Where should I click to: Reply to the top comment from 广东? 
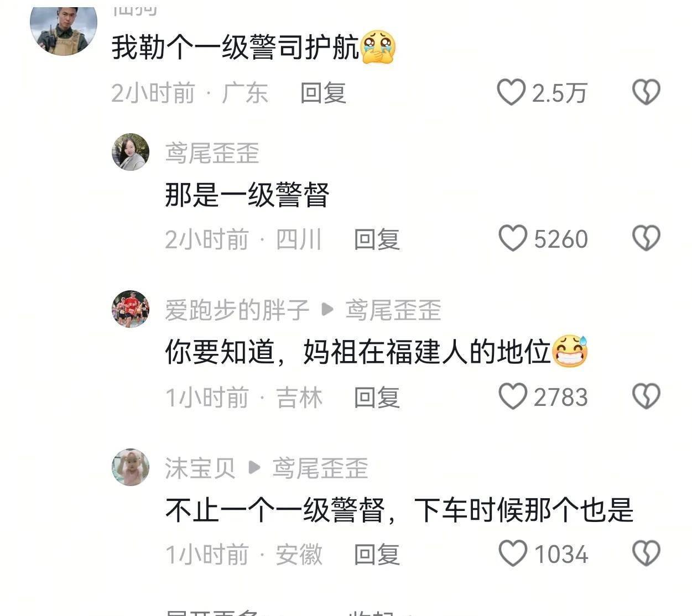tap(323, 93)
